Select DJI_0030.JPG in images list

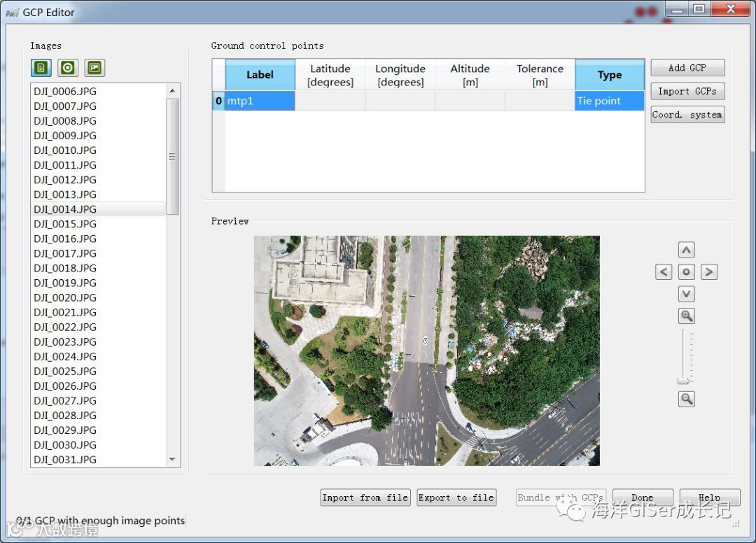click(99, 445)
